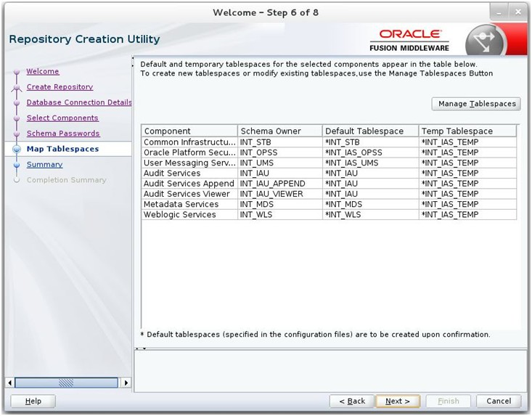Click the Database Connection Details step bullet icon
This screenshot has height=416, width=532.
pos(17,103)
